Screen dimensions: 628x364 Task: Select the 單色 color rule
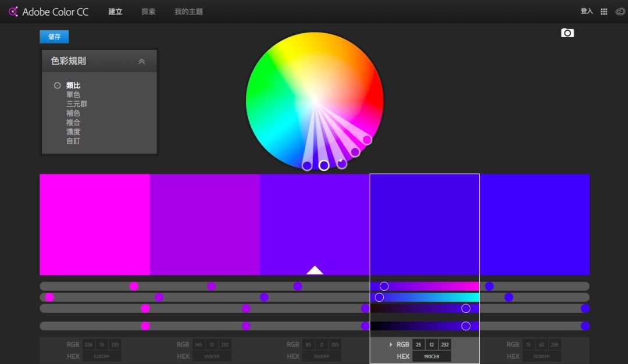73,95
